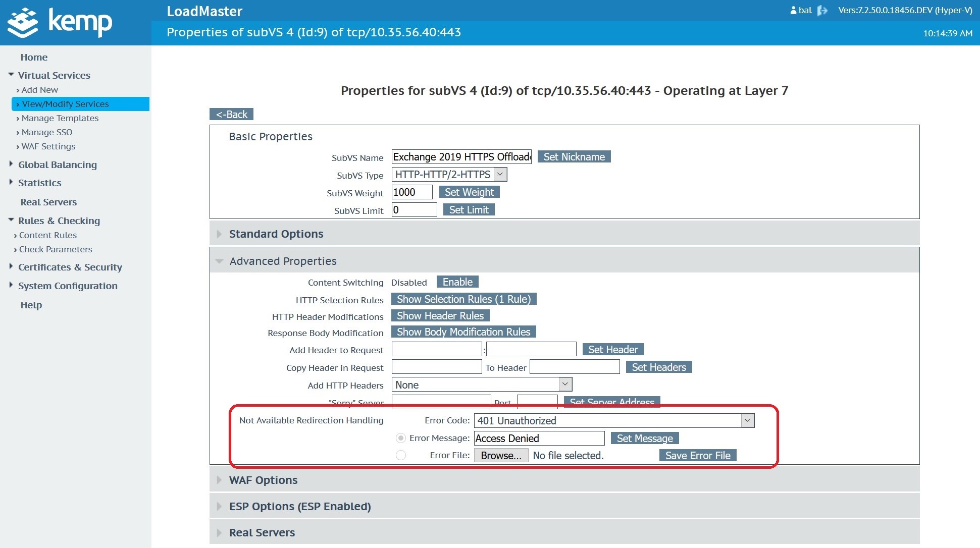
Task: Open the Add HTTP Headers dropdown
Action: [x=565, y=385]
